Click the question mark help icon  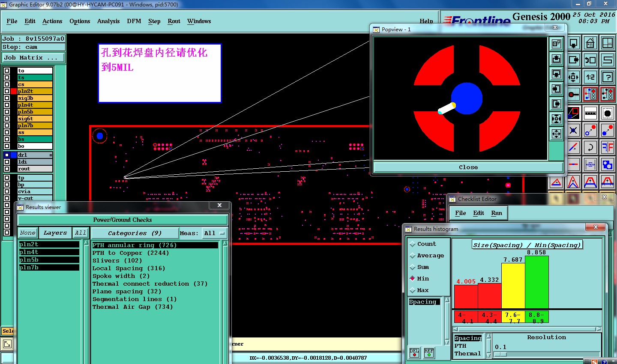click(608, 77)
